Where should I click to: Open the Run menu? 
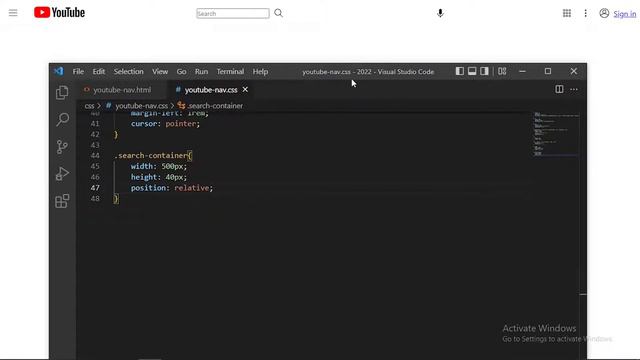click(201, 71)
